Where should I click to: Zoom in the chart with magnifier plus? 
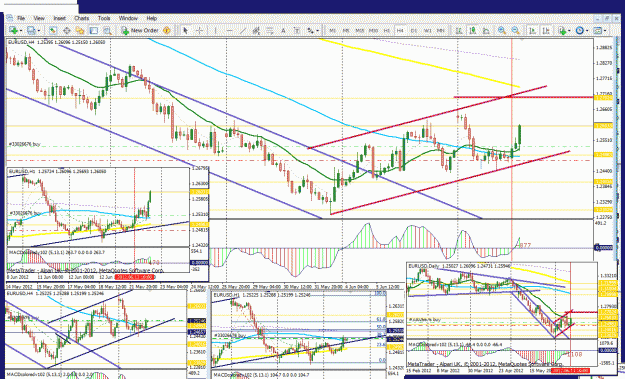(x=502, y=30)
